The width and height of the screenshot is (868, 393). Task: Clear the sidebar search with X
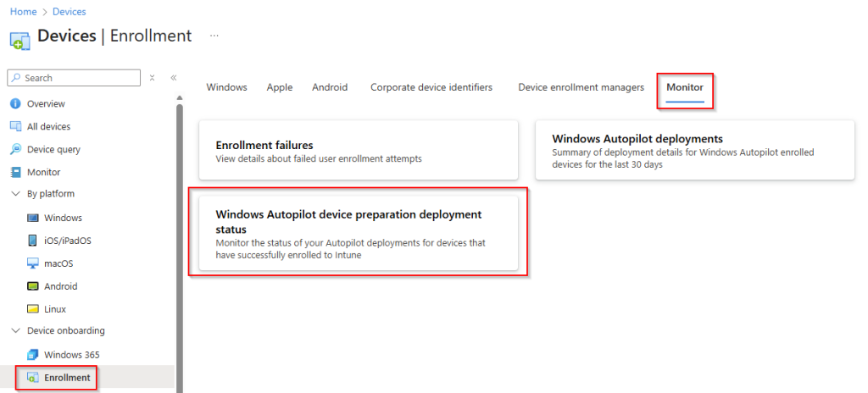152,78
